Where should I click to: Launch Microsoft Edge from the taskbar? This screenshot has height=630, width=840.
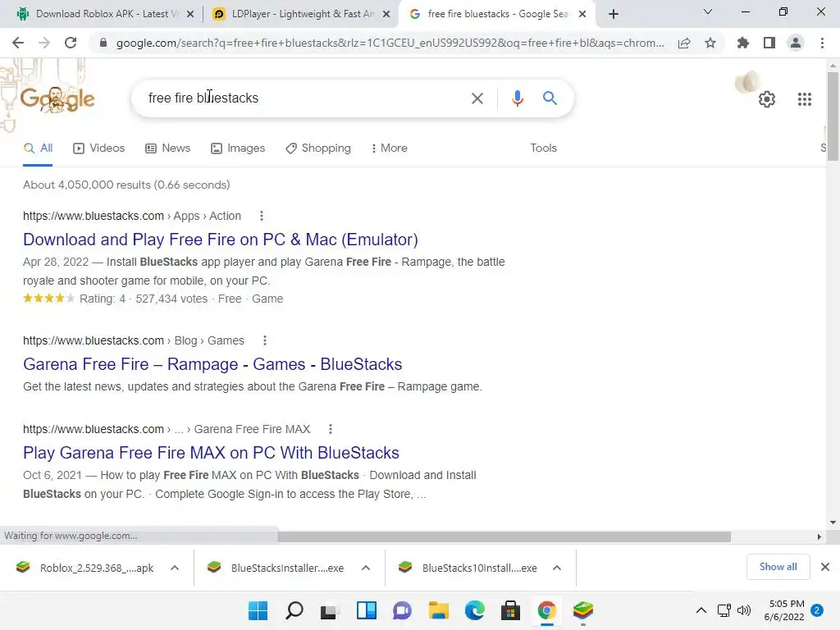[x=475, y=610]
